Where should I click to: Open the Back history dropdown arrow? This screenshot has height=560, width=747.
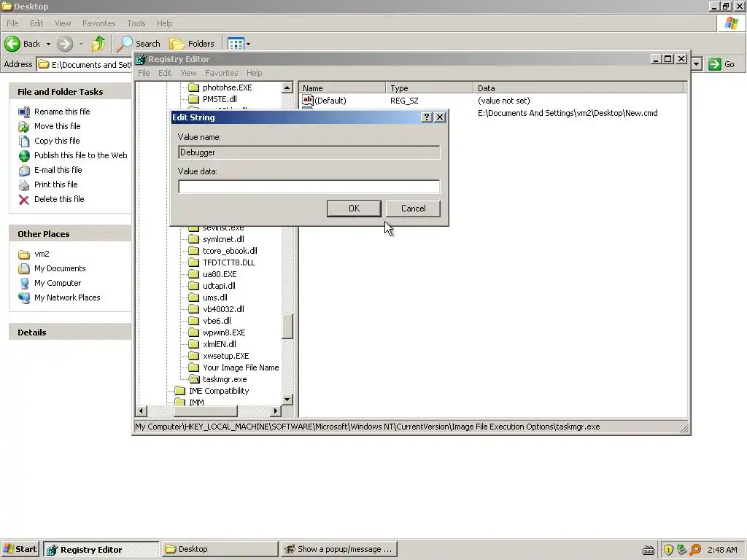48,44
